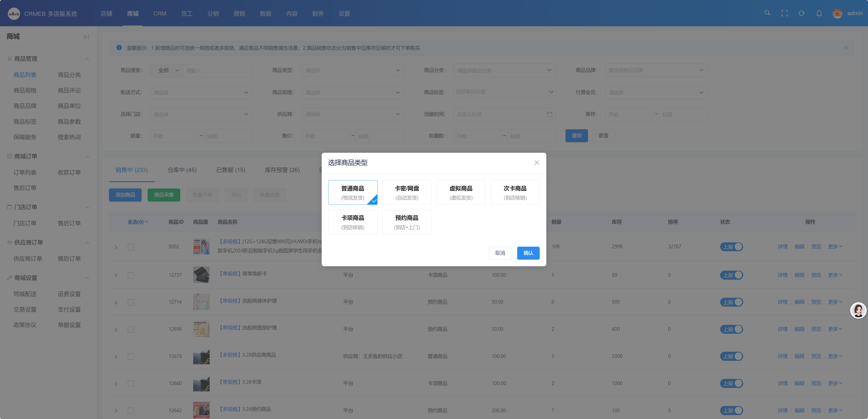Viewport: 868px width, 419px height.
Task: Check the checkbox for product 12660
Action: tap(131, 384)
